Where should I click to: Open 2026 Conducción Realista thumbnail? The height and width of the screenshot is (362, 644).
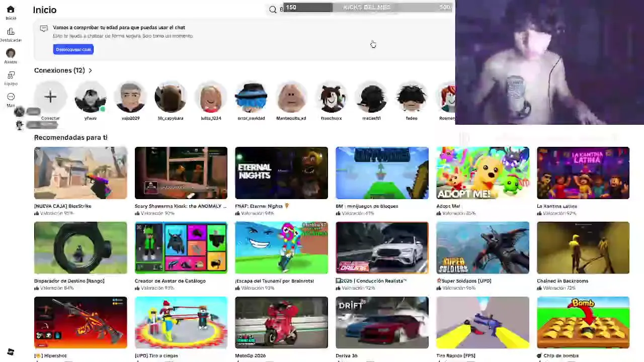coord(382,248)
